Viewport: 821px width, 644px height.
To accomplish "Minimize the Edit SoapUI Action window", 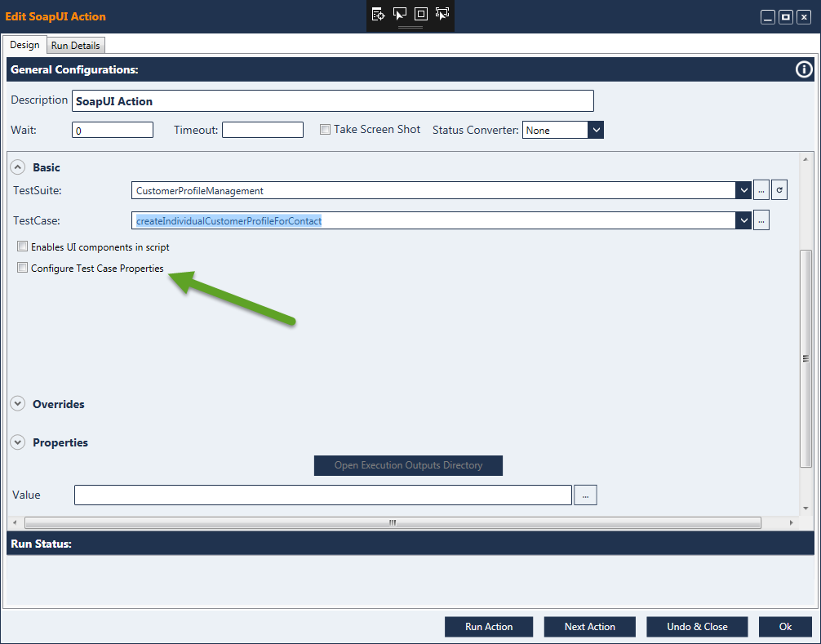I will [x=768, y=17].
